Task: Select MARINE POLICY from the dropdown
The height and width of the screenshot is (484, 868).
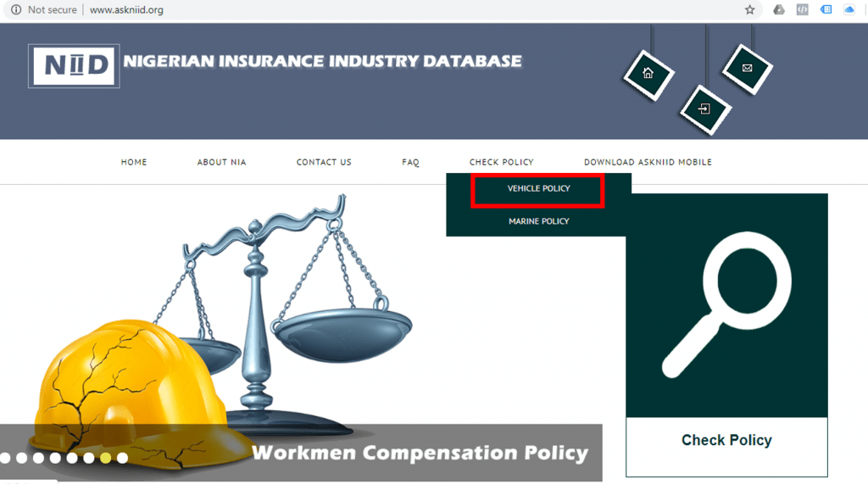Action: point(538,221)
